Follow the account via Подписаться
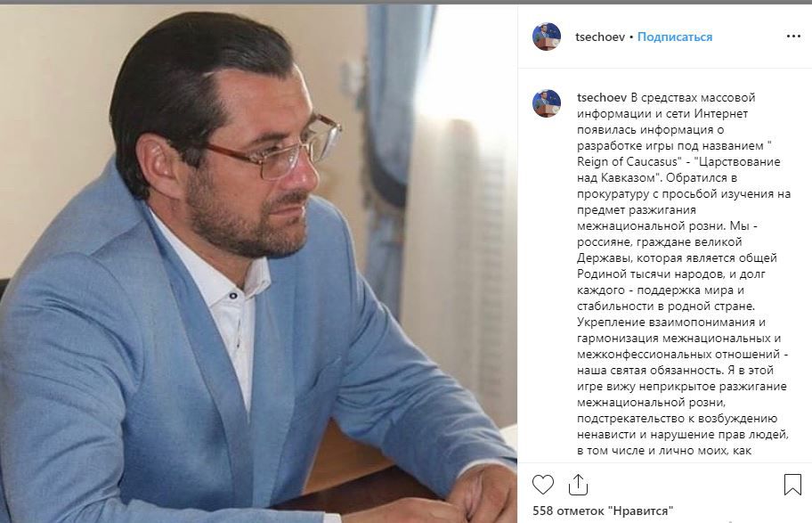 675,37
